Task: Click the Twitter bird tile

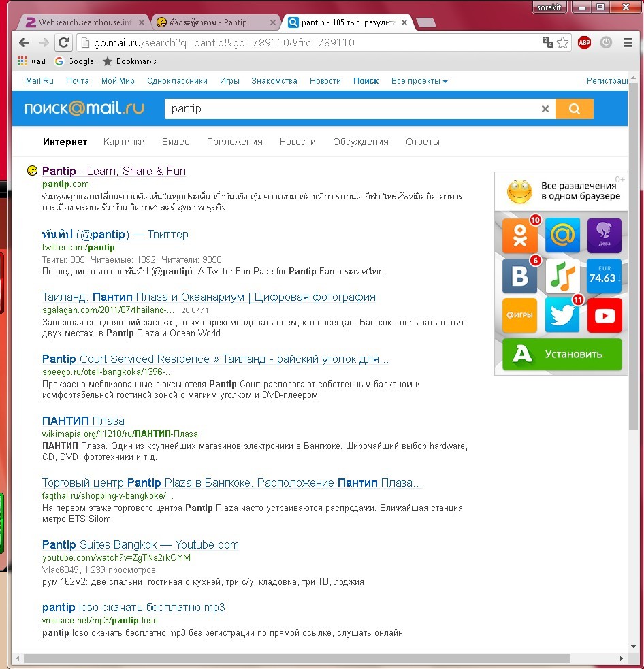Action: click(562, 315)
